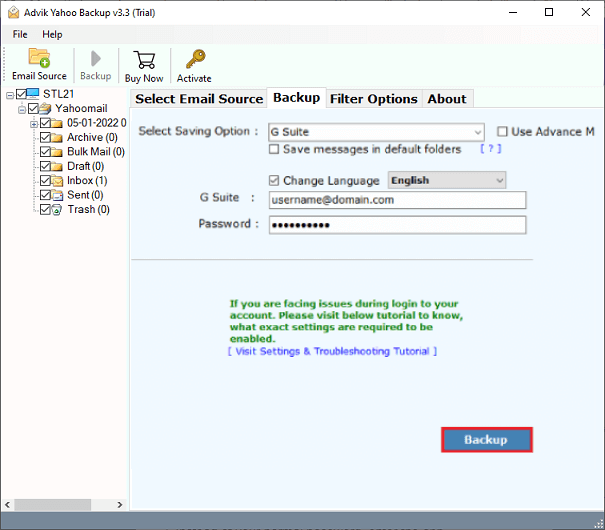Image resolution: width=605 pixels, height=530 pixels.
Task: Uncheck the Bulk Mail checkbox
Action: (45, 152)
